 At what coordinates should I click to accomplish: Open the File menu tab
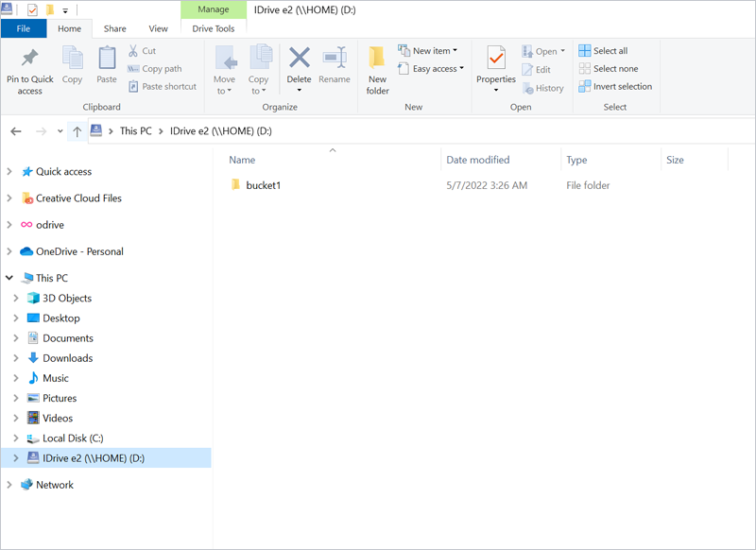point(24,28)
